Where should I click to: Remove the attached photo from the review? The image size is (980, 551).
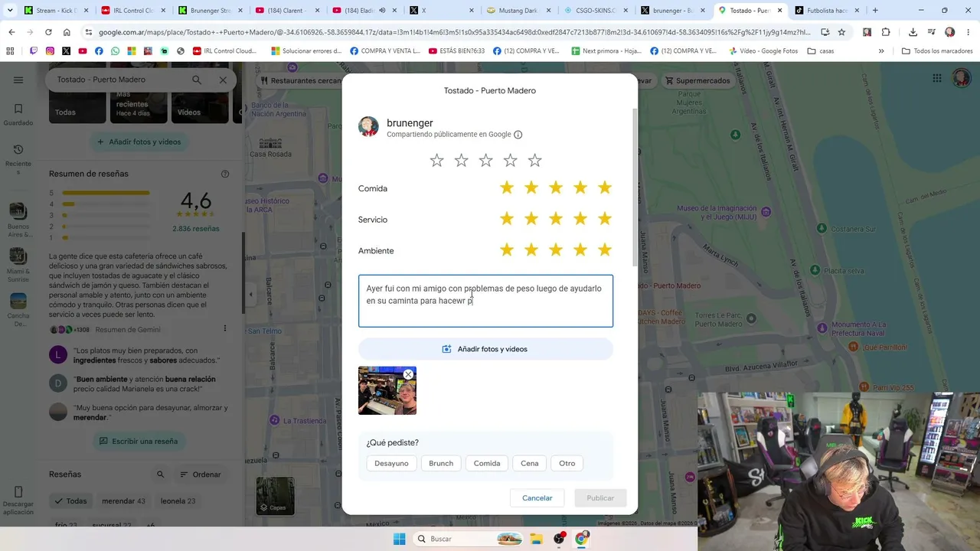[x=408, y=374]
